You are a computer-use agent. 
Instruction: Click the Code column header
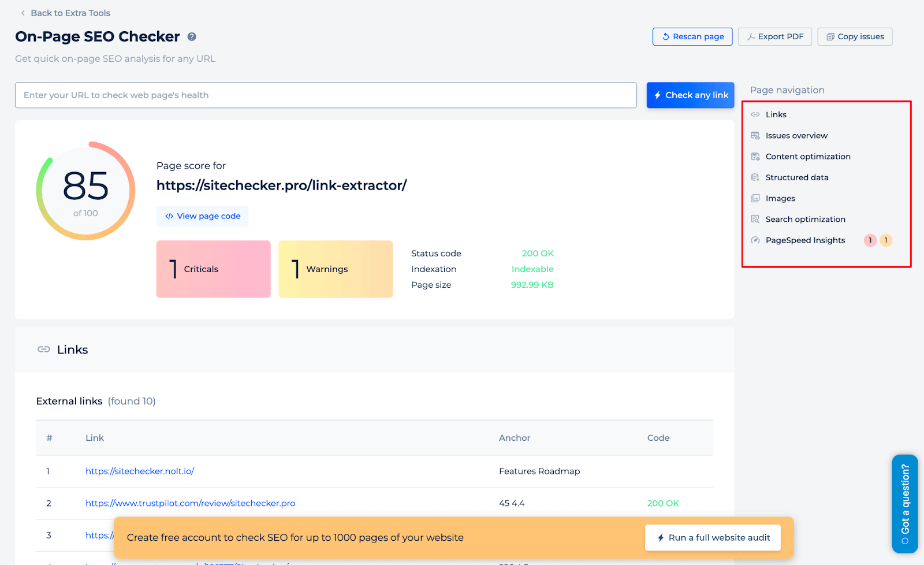658,438
